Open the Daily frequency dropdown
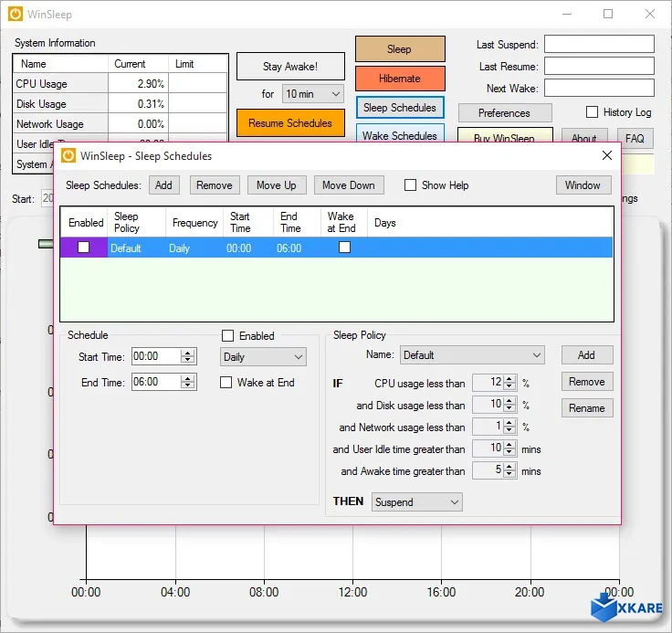Image resolution: width=672 pixels, height=633 pixels. click(x=263, y=357)
